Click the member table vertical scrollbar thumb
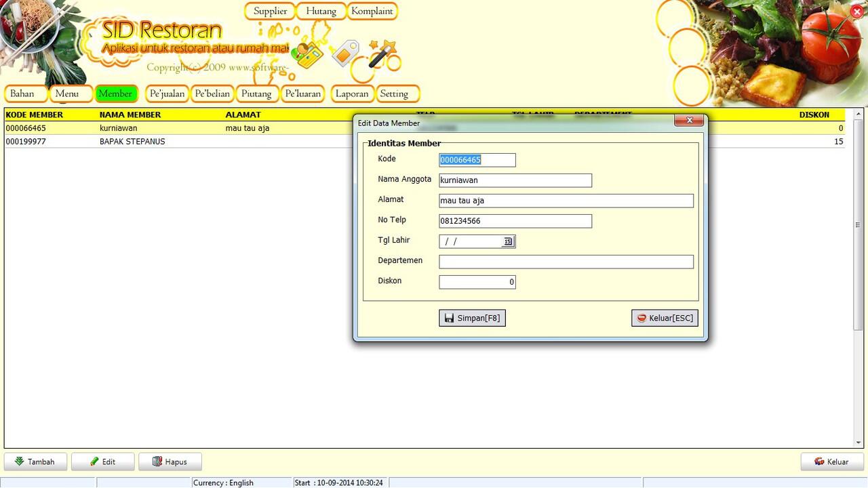The image size is (868, 488). tap(859, 225)
